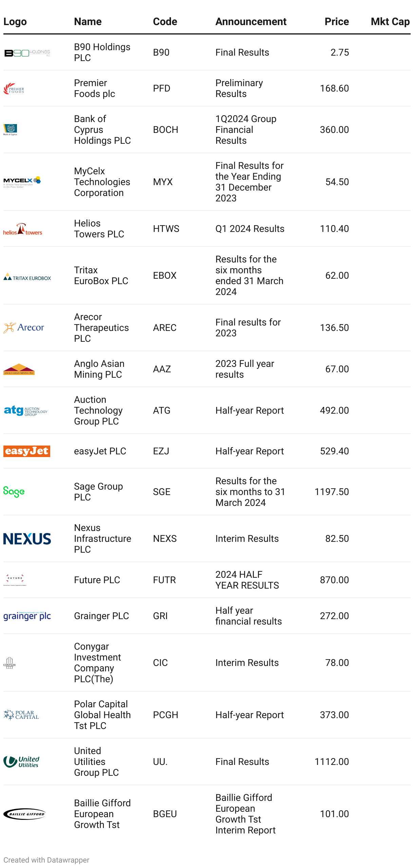Click the Arecor logo
Image resolution: width=414 pixels, height=868 pixels.
point(24,328)
